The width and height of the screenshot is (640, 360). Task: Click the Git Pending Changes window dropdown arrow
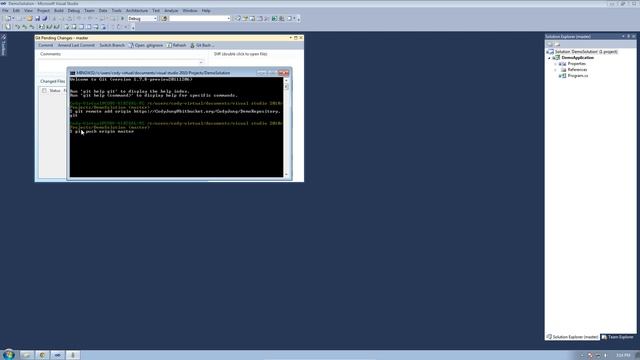(x=291, y=38)
